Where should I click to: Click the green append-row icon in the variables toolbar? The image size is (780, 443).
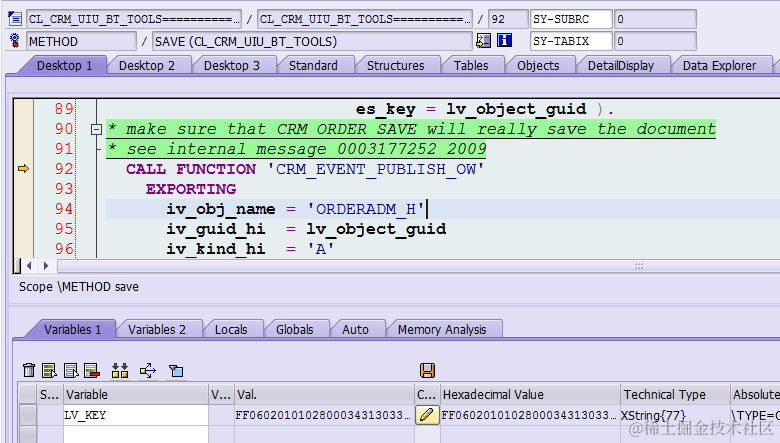point(49,370)
